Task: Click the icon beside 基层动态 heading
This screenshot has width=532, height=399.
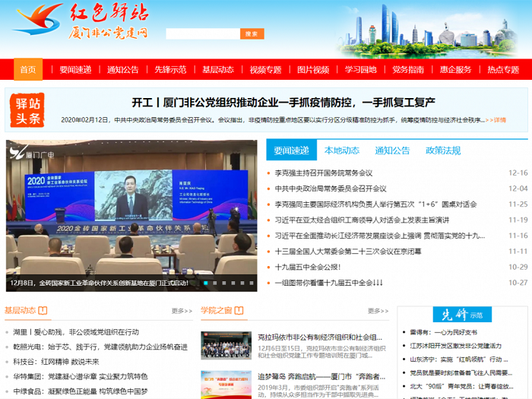Action: click(43, 310)
